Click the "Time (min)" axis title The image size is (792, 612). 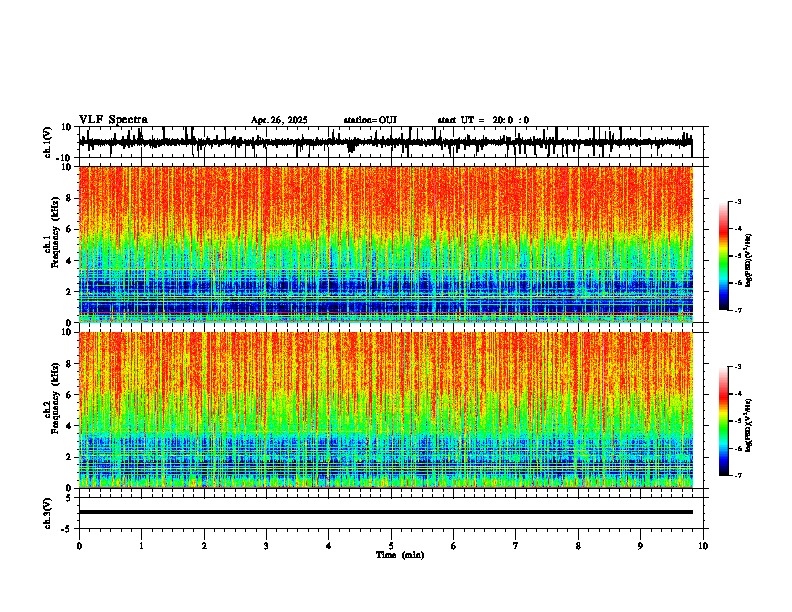400,555
